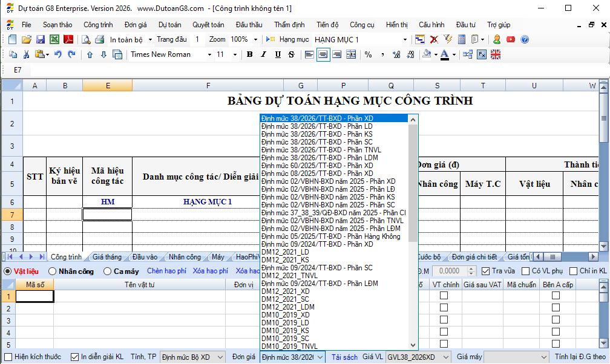Switch language with the UK flag icon

pyautogui.click(x=496, y=54)
